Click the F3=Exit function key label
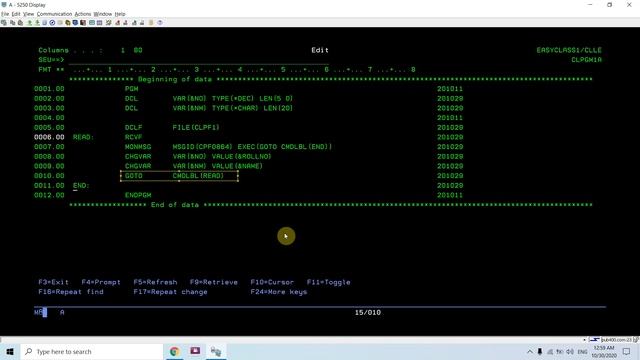Image resolution: width=640 pixels, height=360 pixels. (x=53, y=282)
